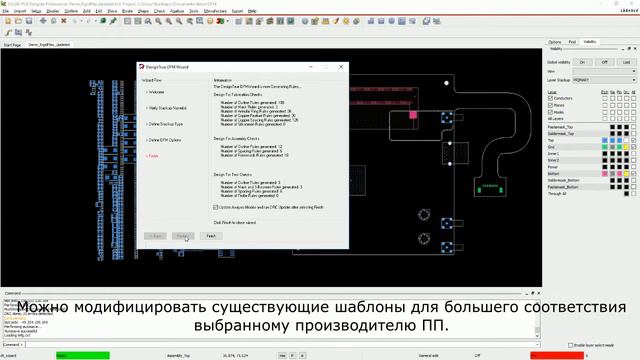Switch to the Find panel tab
Viewport: 640px width, 360px height.
572,42
